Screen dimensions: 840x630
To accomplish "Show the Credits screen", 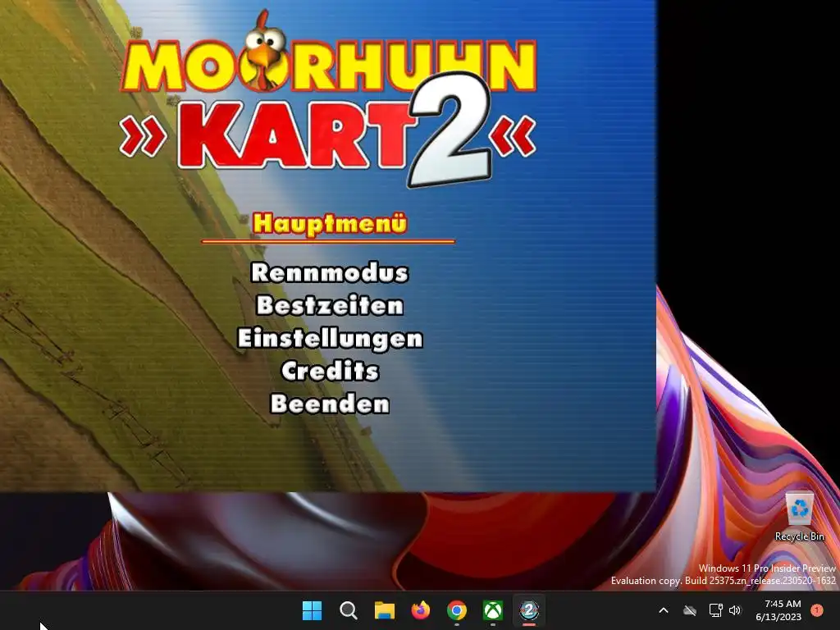I will point(330,371).
